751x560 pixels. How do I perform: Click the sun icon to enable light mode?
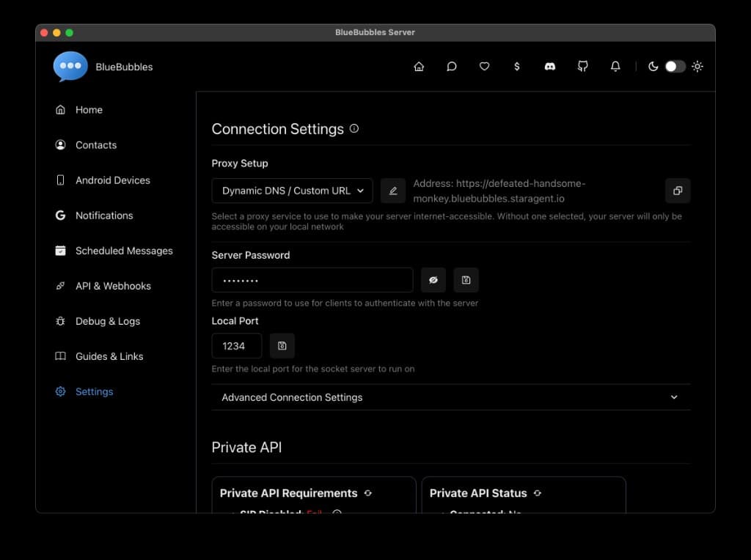[697, 66]
